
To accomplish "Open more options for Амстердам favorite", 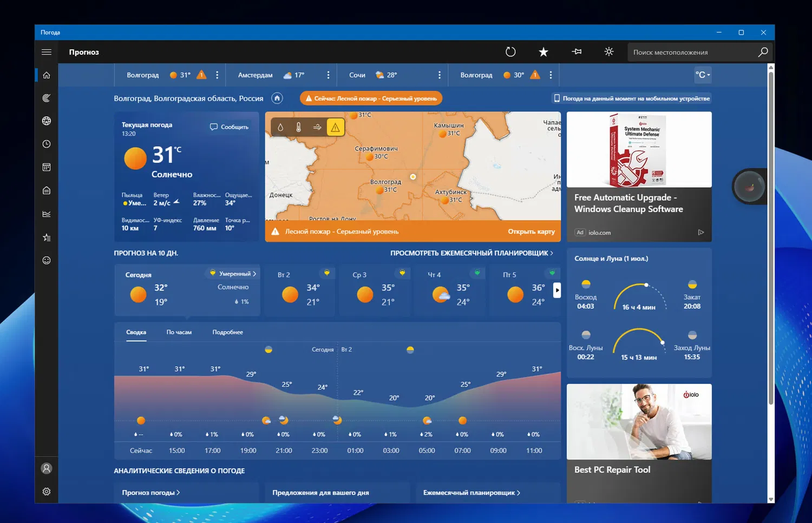I will point(328,75).
